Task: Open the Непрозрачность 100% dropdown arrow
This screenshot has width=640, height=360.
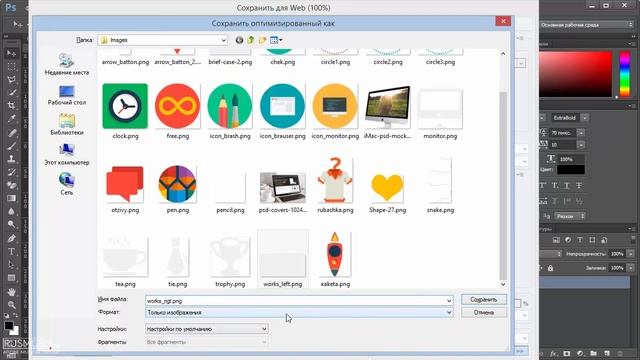Action: click(x=631, y=254)
